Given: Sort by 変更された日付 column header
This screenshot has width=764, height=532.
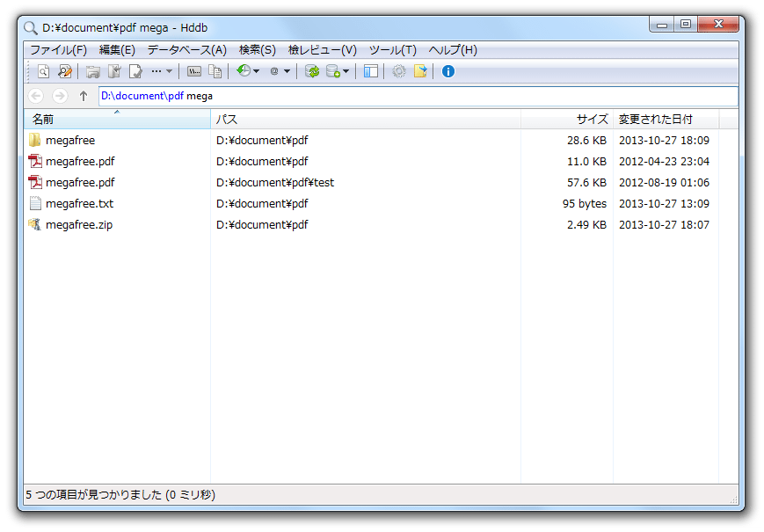Looking at the screenshot, I should click(x=666, y=120).
